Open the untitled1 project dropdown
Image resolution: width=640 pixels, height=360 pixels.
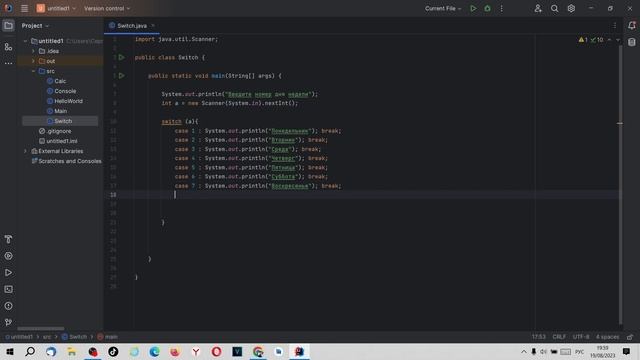coord(56,8)
